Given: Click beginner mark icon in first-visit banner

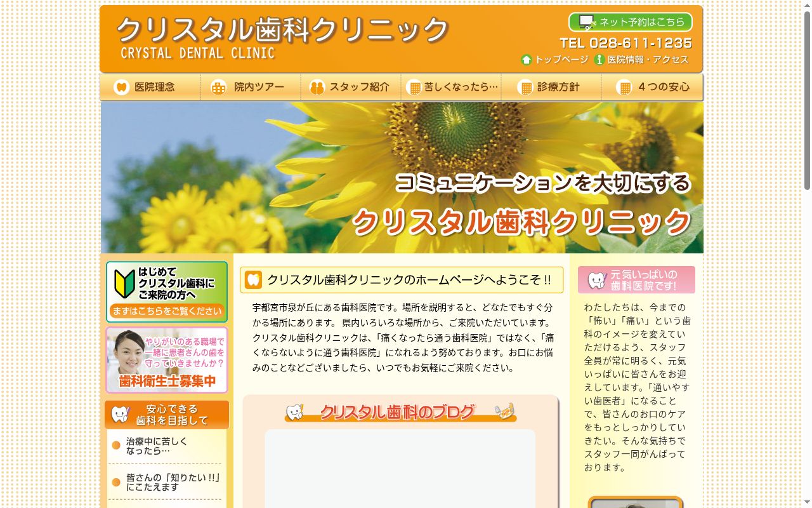Looking at the screenshot, I should click(x=124, y=284).
